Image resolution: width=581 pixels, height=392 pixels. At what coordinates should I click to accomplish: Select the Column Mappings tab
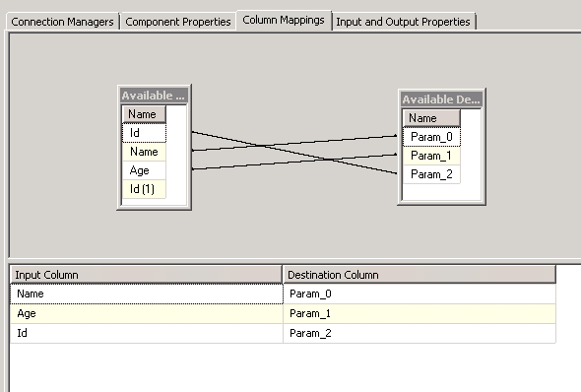[284, 20]
